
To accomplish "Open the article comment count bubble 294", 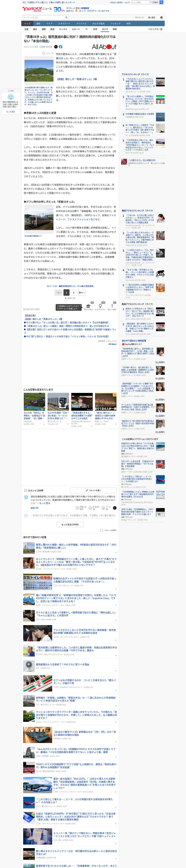I will [x=43, y=47].
